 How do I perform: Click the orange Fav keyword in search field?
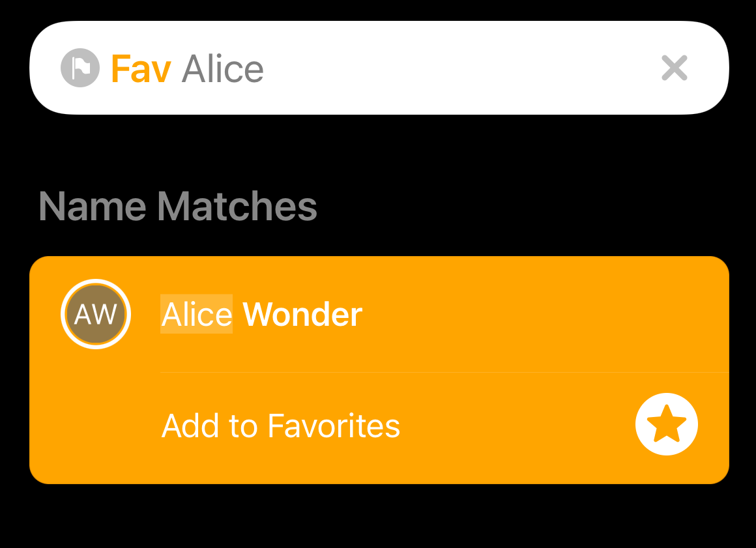click(x=141, y=69)
